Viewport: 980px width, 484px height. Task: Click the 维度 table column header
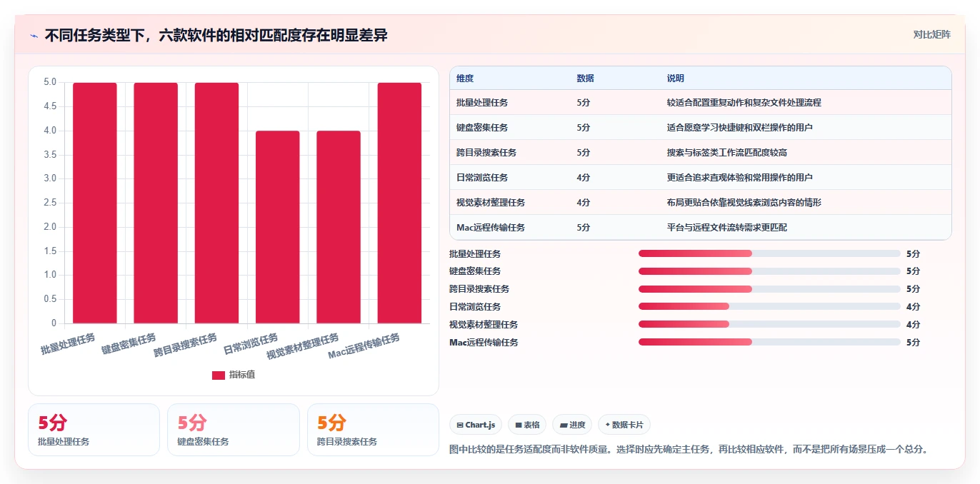click(x=465, y=79)
